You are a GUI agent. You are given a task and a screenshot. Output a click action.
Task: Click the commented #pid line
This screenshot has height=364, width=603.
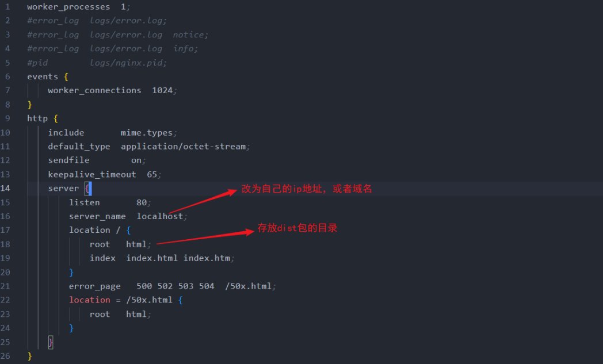97,63
